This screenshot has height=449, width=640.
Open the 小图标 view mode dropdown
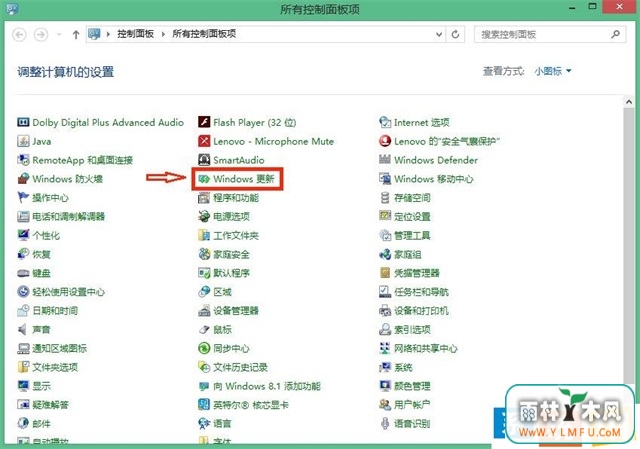point(553,71)
